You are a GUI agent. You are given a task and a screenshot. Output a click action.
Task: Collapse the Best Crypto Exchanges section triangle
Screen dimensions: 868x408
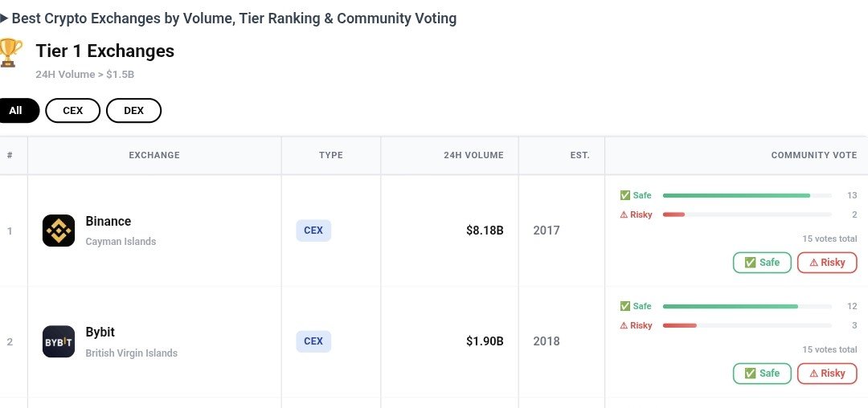(4, 18)
